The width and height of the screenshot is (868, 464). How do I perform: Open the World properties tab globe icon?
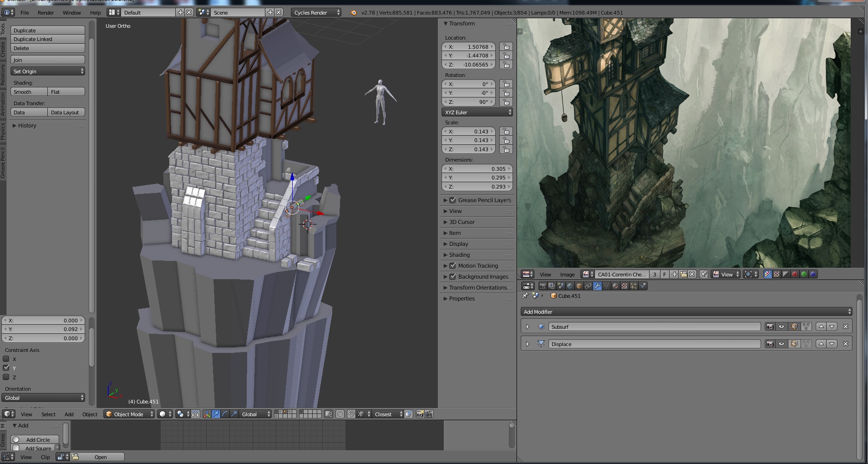[570, 286]
